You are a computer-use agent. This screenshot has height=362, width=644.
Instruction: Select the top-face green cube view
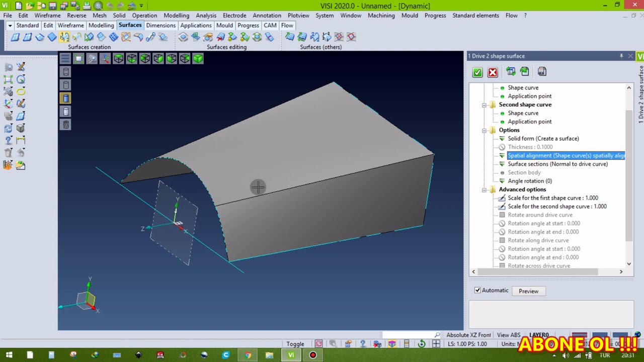click(x=118, y=59)
